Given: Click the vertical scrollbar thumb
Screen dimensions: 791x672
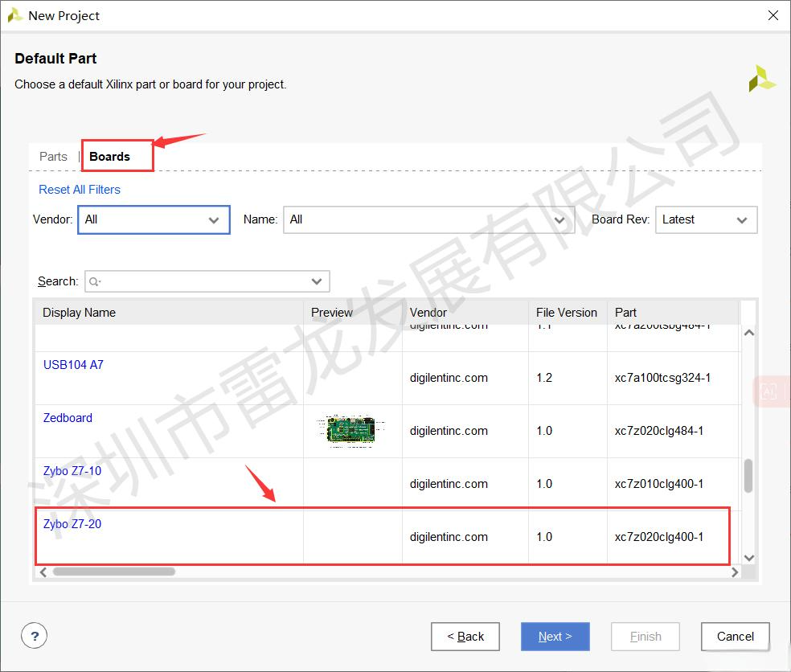Looking at the screenshot, I should pos(748,475).
